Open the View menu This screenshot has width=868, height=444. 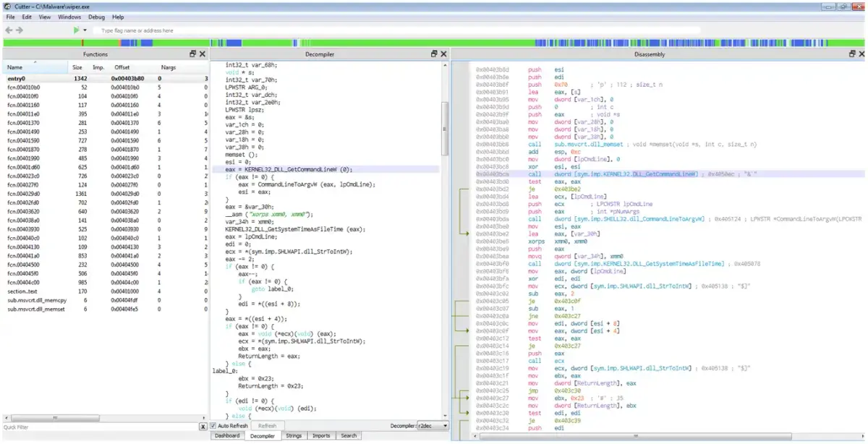coord(45,17)
